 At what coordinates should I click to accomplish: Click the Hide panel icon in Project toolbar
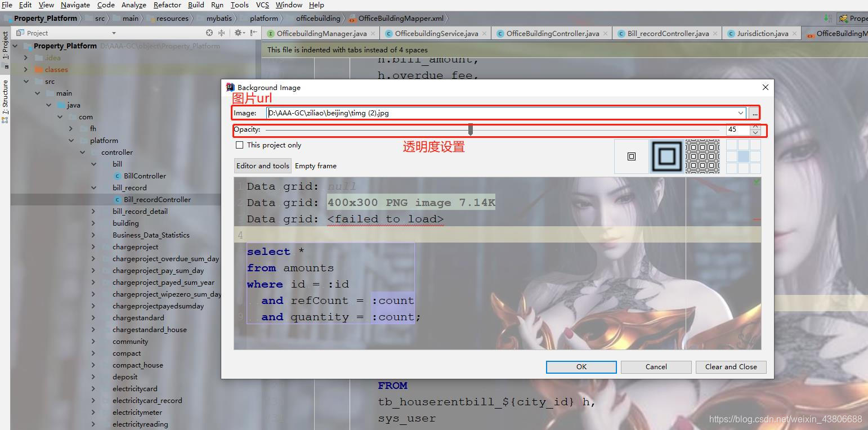[x=254, y=33]
